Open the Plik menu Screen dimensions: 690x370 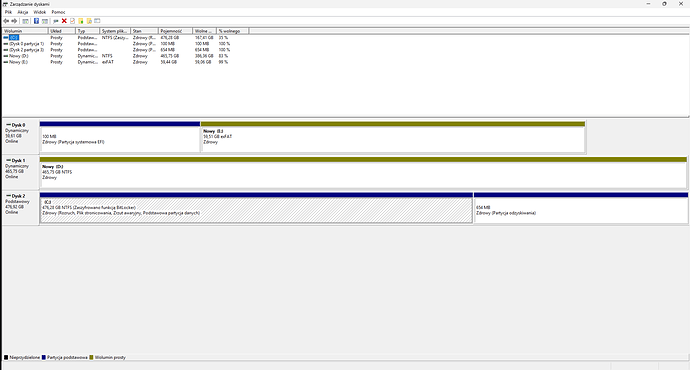pos(8,12)
